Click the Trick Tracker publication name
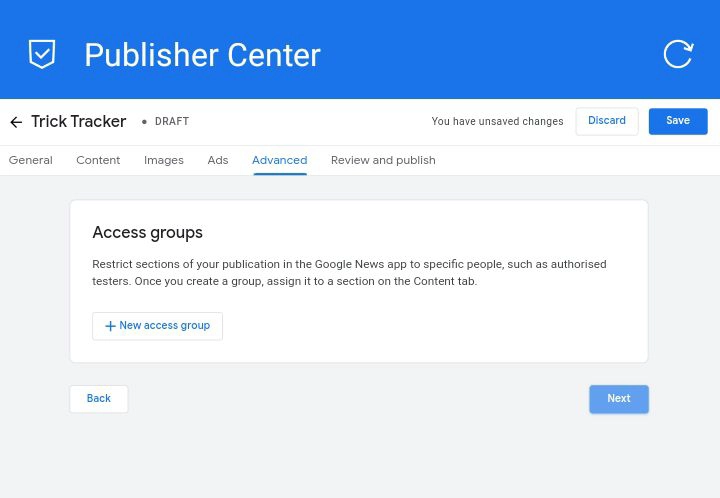Screen dimensions: 720x498 [79, 122]
